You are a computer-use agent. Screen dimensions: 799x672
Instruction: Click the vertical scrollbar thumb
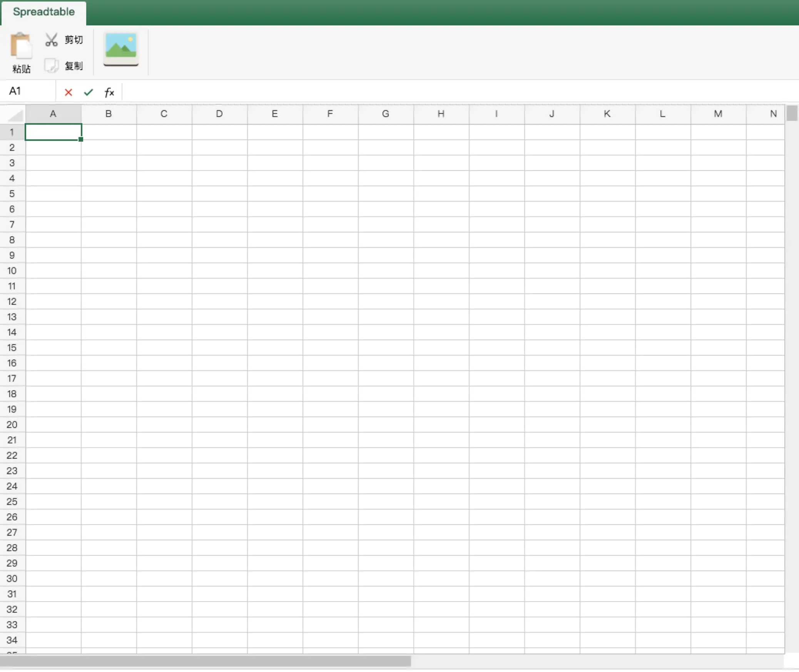coord(792,113)
